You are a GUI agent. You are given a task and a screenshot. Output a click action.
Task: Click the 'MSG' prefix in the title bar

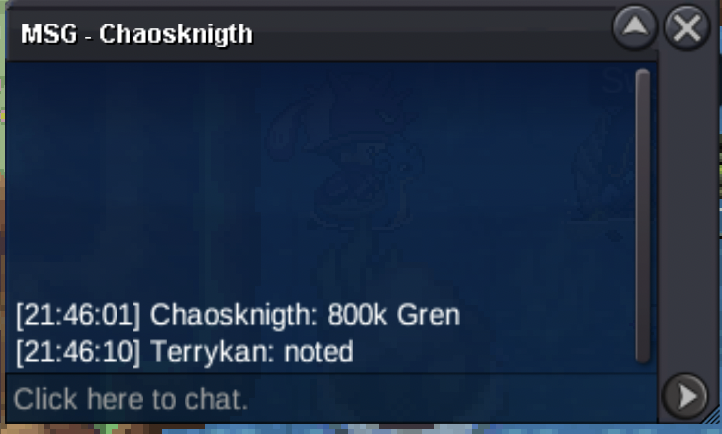pos(49,34)
